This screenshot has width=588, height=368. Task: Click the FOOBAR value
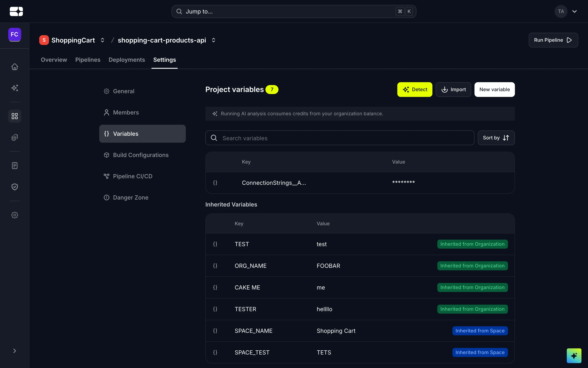pos(328,266)
